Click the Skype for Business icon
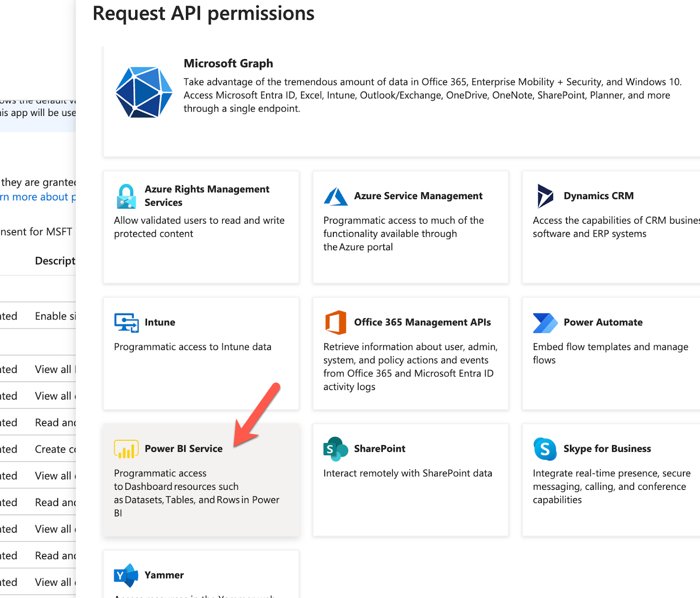Screen dimensions: 700x598 [545, 449]
